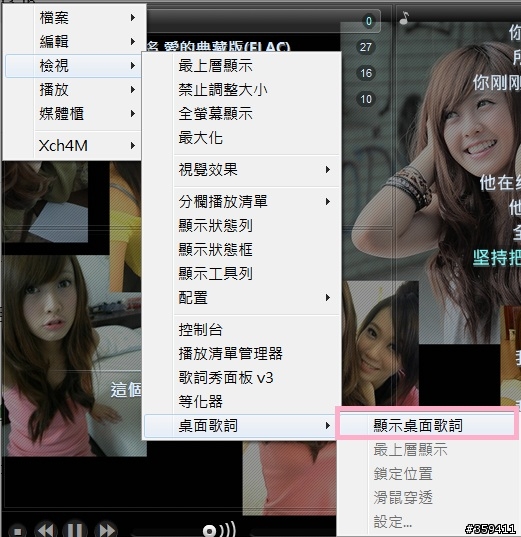The width and height of the screenshot is (521, 537).
Task: Expand the arrow next to 檔案
Action: coord(133,17)
